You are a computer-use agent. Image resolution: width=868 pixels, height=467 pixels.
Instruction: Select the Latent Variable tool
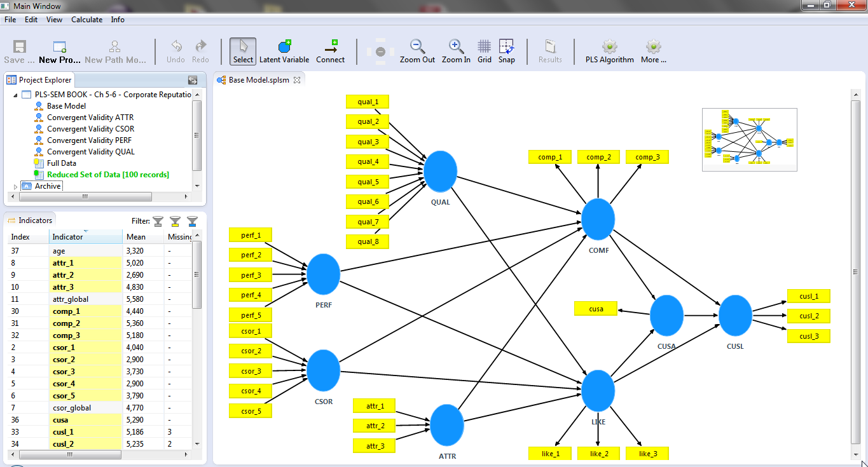click(x=284, y=51)
